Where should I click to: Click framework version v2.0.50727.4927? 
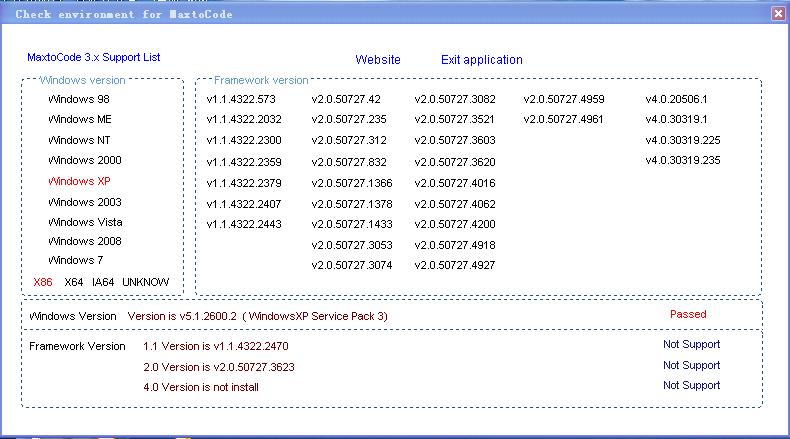pyautogui.click(x=455, y=266)
